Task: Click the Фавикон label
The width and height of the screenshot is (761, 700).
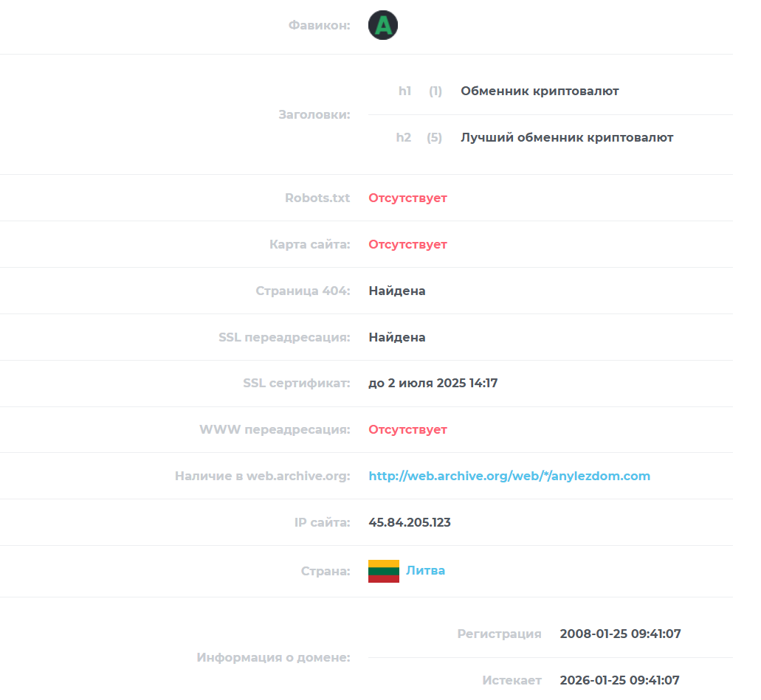Action: (320, 25)
